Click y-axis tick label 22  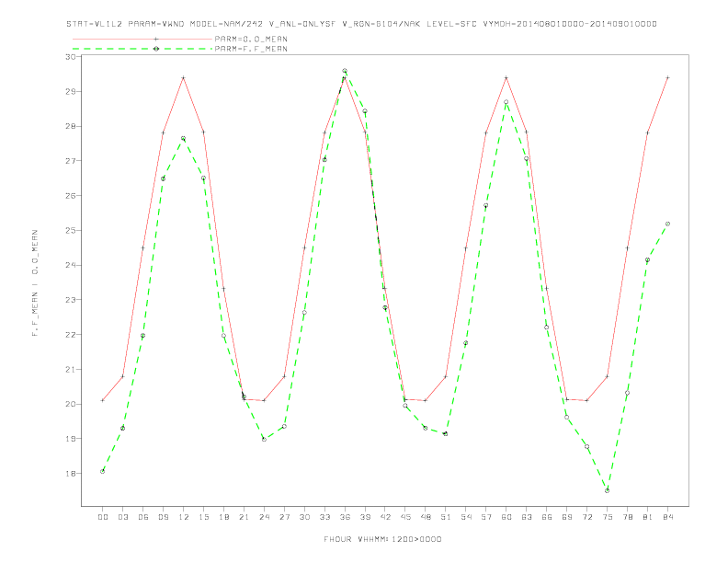point(70,335)
